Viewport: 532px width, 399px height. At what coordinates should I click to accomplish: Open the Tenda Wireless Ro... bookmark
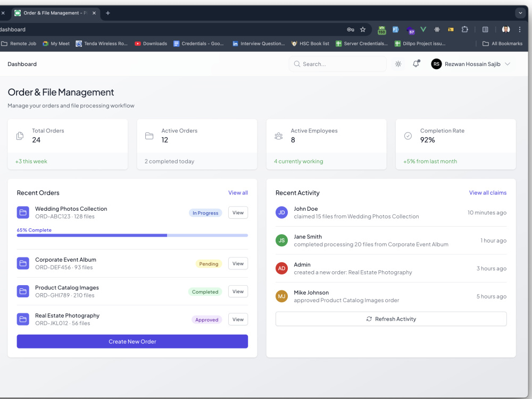(102, 44)
